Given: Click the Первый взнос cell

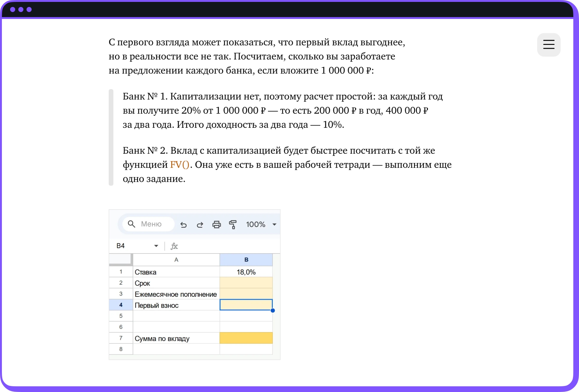Looking at the screenshot, I should click(x=176, y=305).
